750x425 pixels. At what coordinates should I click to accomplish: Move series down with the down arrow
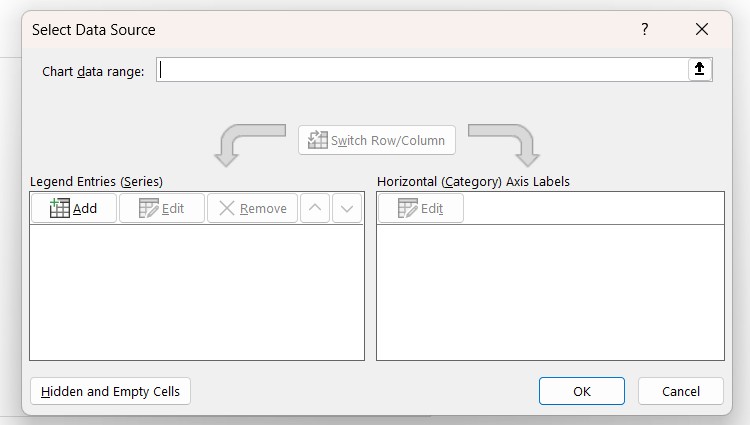(347, 208)
